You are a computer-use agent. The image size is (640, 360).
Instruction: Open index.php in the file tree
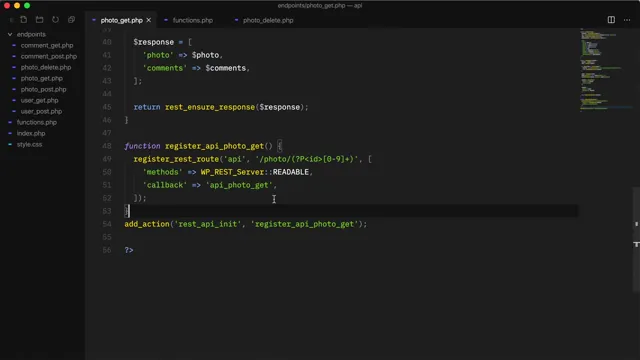click(x=31, y=133)
